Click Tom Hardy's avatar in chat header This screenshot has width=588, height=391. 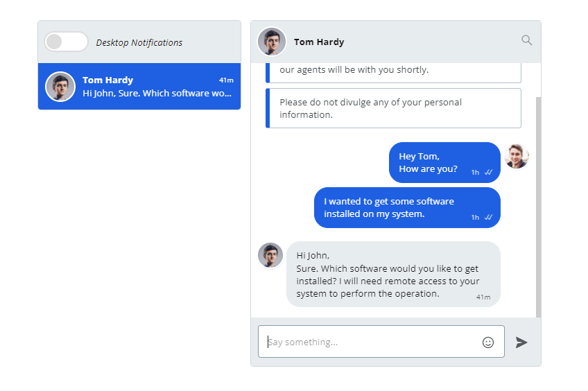point(272,42)
